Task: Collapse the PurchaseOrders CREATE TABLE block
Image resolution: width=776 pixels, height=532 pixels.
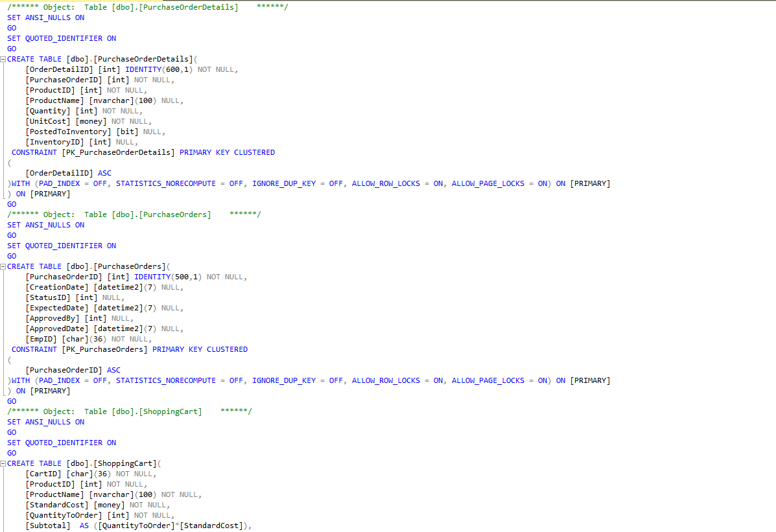Action: (x=3, y=266)
